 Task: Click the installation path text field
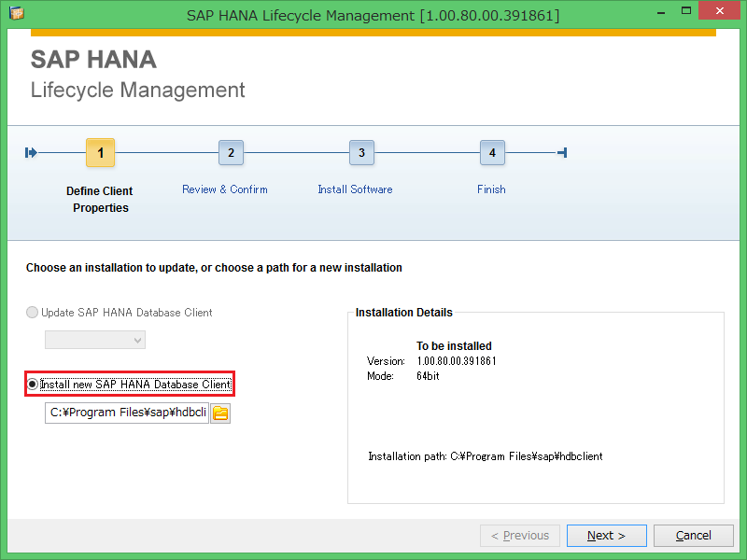tap(127, 413)
